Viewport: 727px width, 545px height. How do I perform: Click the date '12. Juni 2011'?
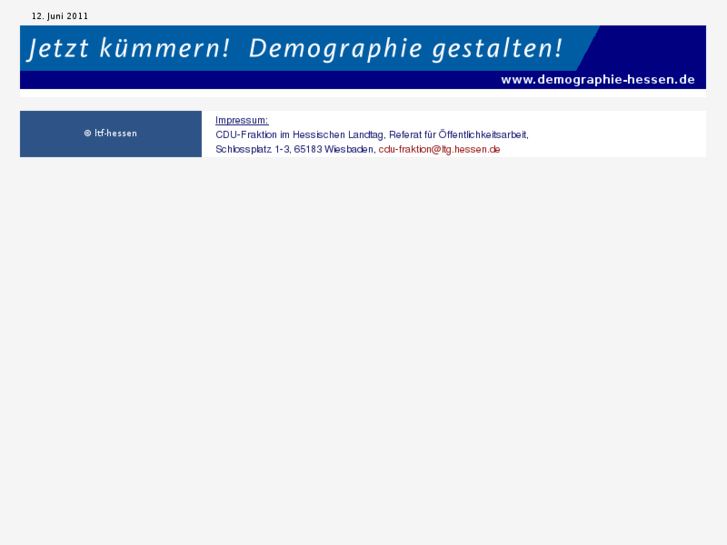tap(60, 16)
